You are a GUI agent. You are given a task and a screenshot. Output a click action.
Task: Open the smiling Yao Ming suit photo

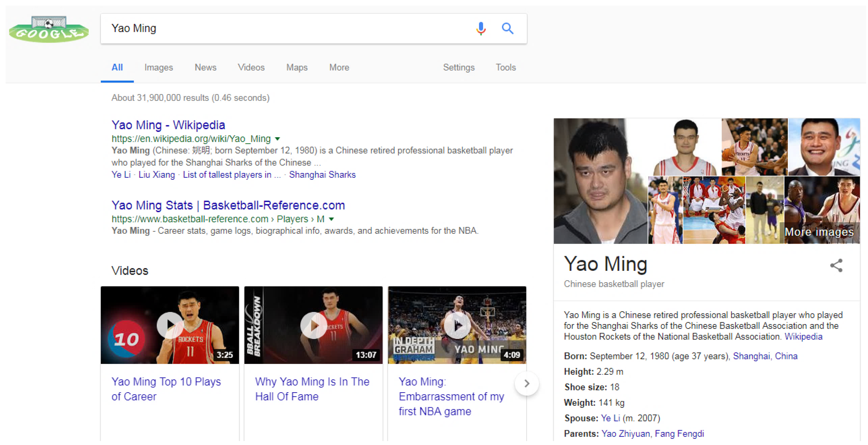click(x=824, y=147)
